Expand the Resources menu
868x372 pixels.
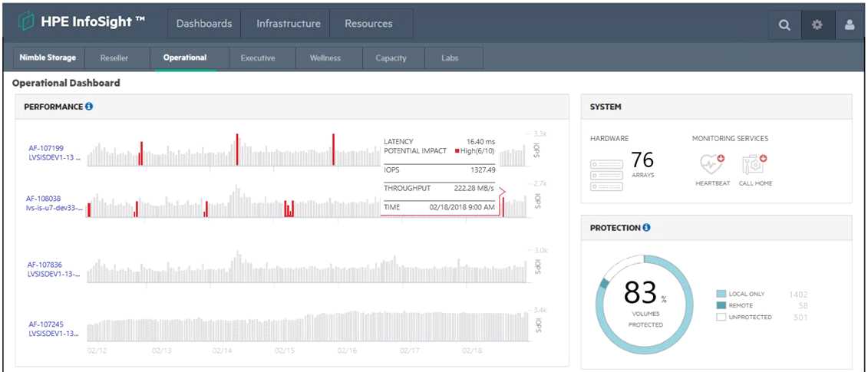[368, 24]
